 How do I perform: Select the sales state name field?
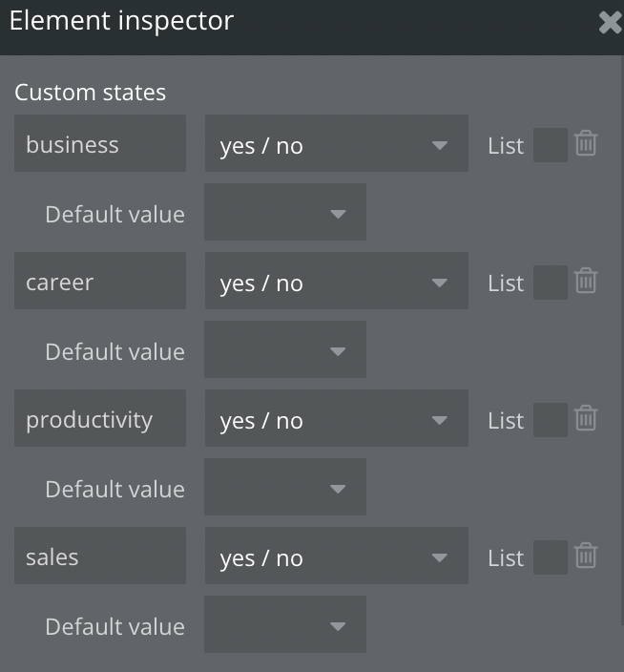100,556
